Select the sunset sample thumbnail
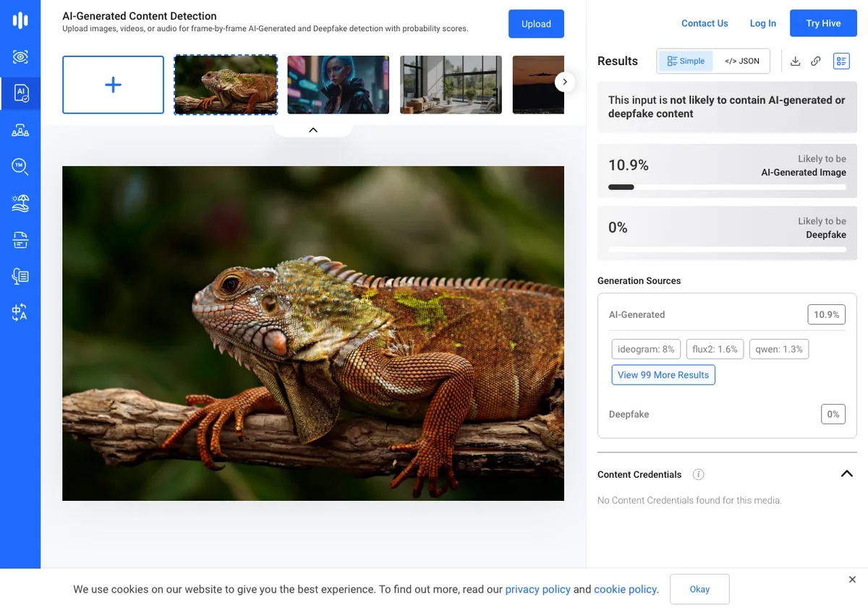 pyautogui.click(x=538, y=85)
